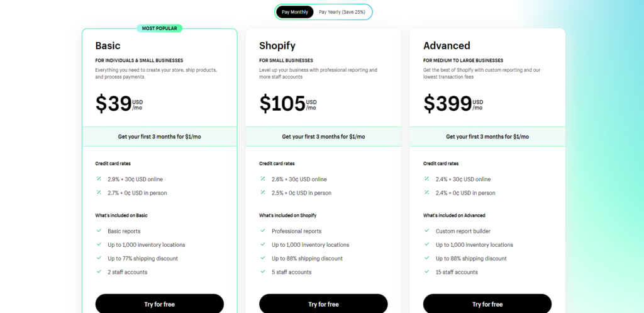
Task: Click the percent icon beside 2.7% in person rate
Action: point(99,193)
